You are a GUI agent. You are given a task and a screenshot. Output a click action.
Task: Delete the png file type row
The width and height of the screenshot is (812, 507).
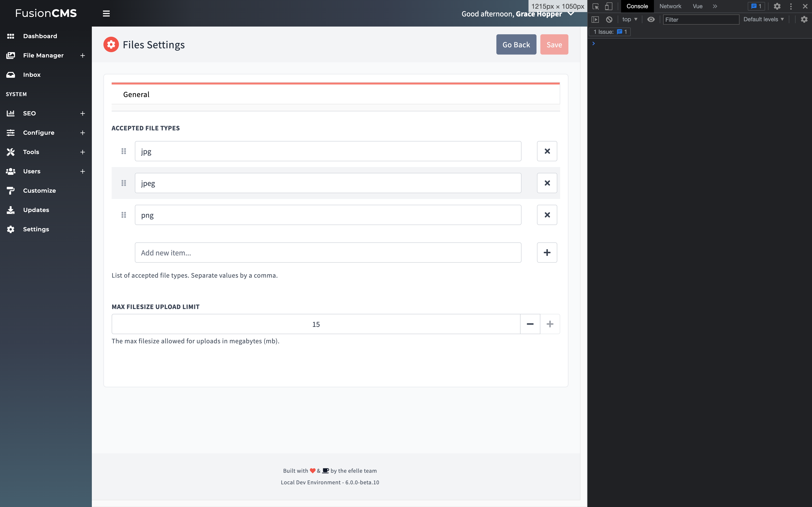coord(547,215)
